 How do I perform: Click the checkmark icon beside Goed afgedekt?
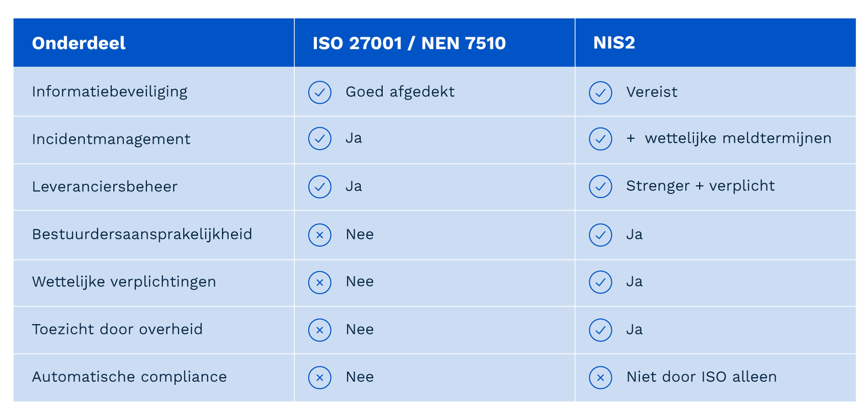click(x=320, y=92)
